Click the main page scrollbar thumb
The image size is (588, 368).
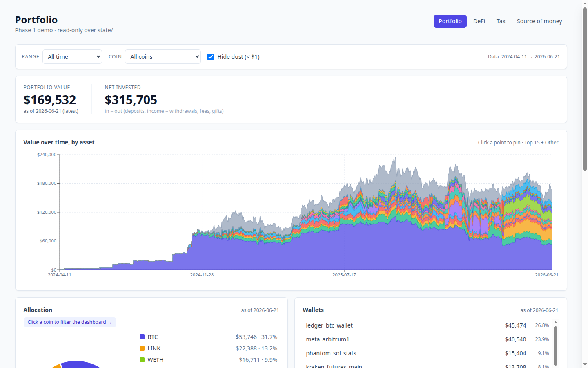click(x=585, y=89)
